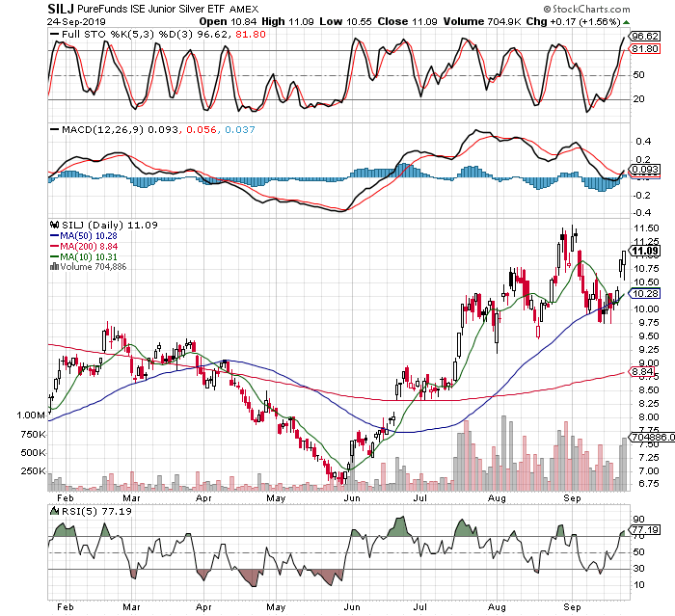The image size is (675, 616).
Task: Click the 11.09 price label on right axis
Action: (x=645, y=251)
